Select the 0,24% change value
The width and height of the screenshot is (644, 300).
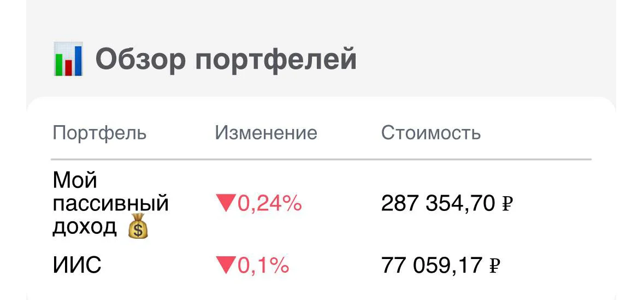point(269,203)
